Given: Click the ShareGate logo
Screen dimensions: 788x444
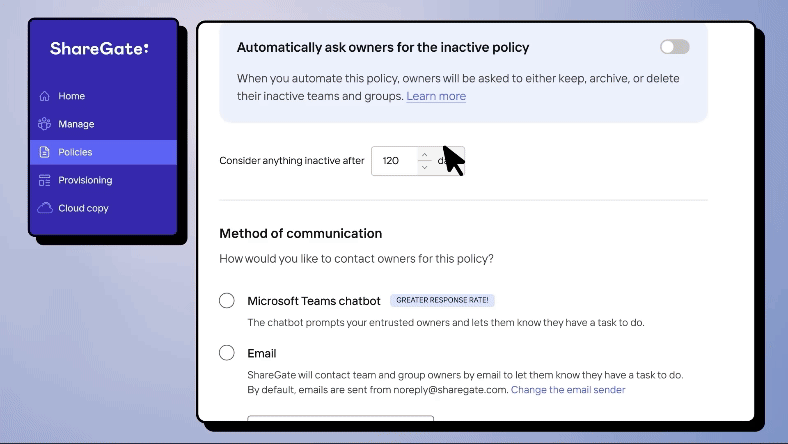Looking at the screenshot, I should point(99,49).
